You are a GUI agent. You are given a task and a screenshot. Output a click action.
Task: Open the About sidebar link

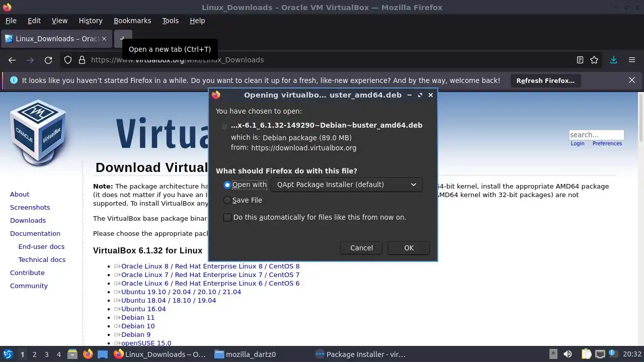tap(20, 194)
